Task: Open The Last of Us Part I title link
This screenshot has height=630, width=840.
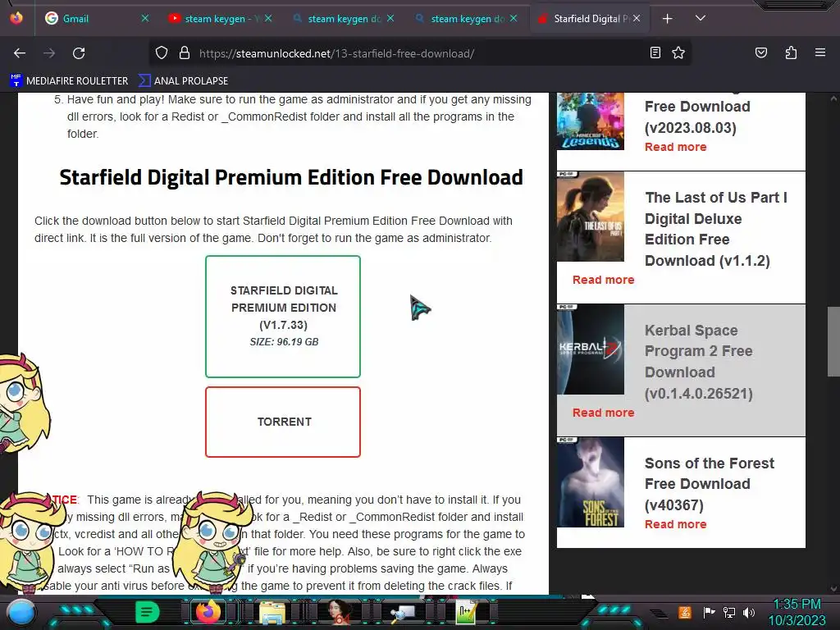Action: pos(715,230)
